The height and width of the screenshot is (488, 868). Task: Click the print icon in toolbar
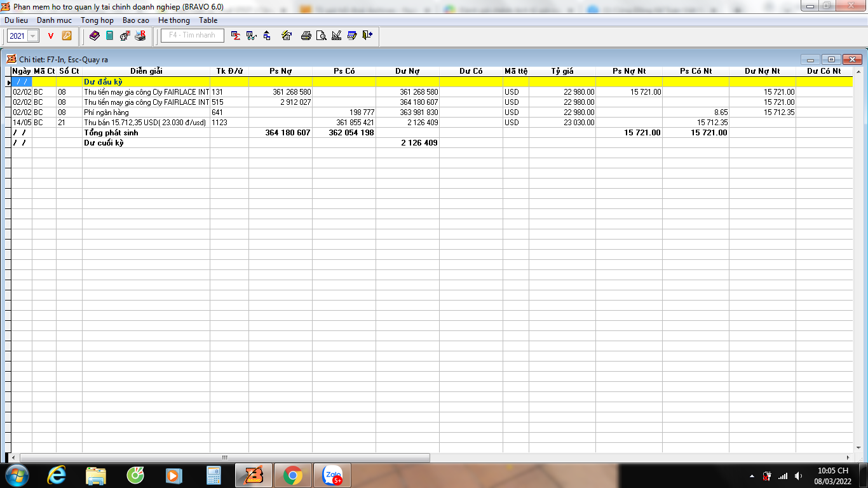coord(306,36)
